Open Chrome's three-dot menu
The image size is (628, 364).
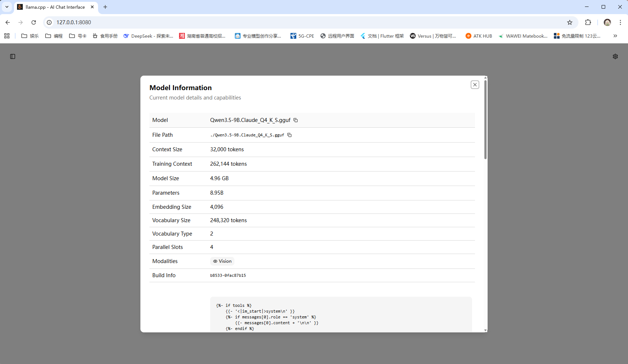click(x=620, y=22)
